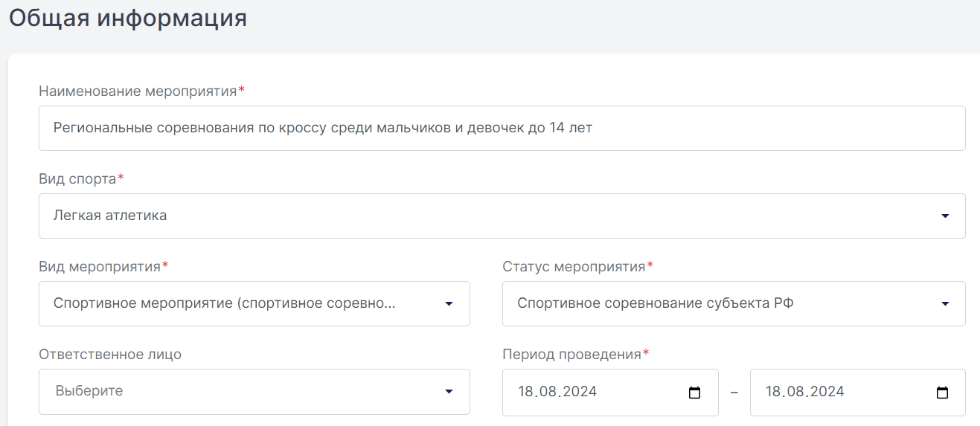
Task: Select the year segment of end date
Action: pos(829,392)
